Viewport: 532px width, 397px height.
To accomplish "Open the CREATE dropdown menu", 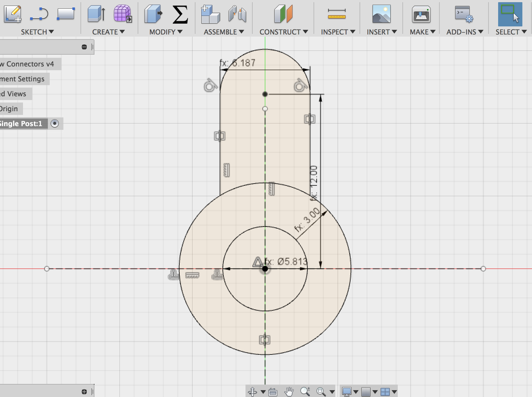I will [x=108, y=32].
